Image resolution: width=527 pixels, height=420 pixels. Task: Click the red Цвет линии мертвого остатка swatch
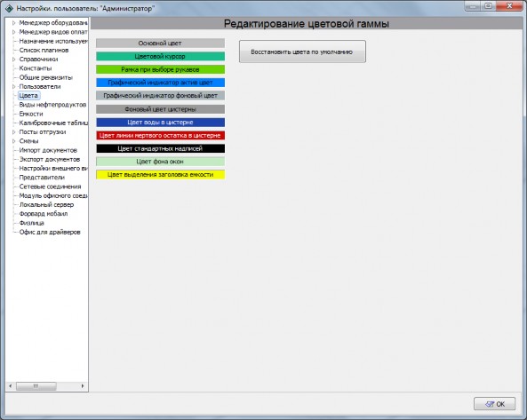(160, 135)
